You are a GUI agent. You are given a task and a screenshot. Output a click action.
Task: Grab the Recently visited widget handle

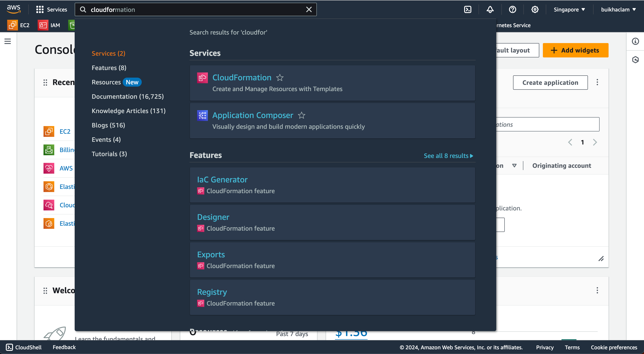point(45,83)
